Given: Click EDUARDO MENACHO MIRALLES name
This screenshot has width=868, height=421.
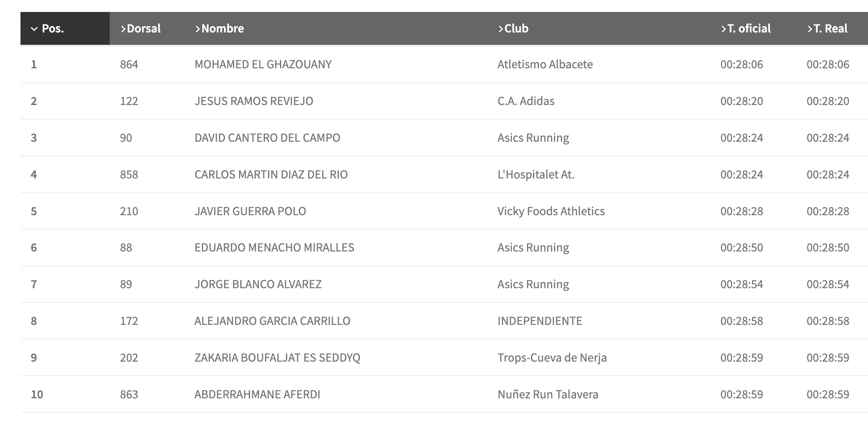Looking at the screenshot, I should click(274, 248).
